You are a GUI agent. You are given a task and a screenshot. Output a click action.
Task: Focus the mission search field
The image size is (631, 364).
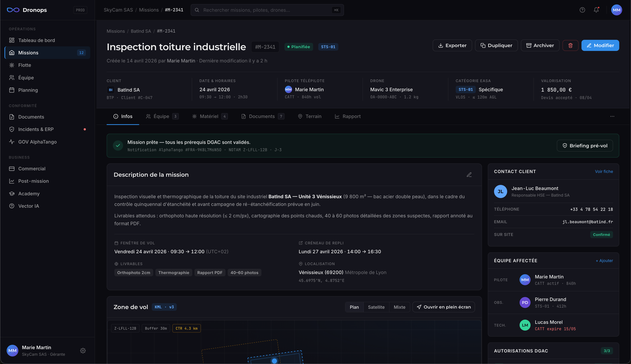click(267, 10)
